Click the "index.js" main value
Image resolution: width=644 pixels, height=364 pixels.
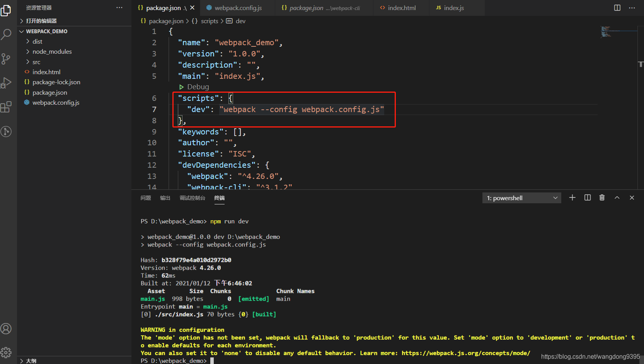(237, 76)
